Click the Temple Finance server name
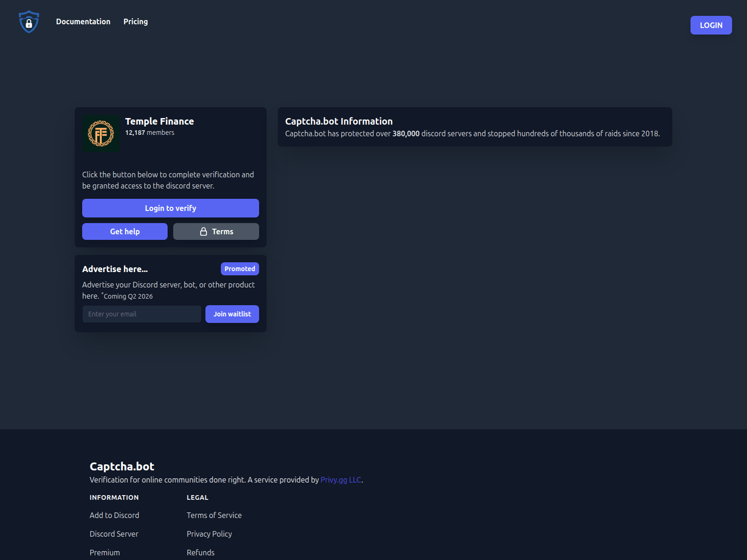The image size is (747, 560). [x=159, y=121]
